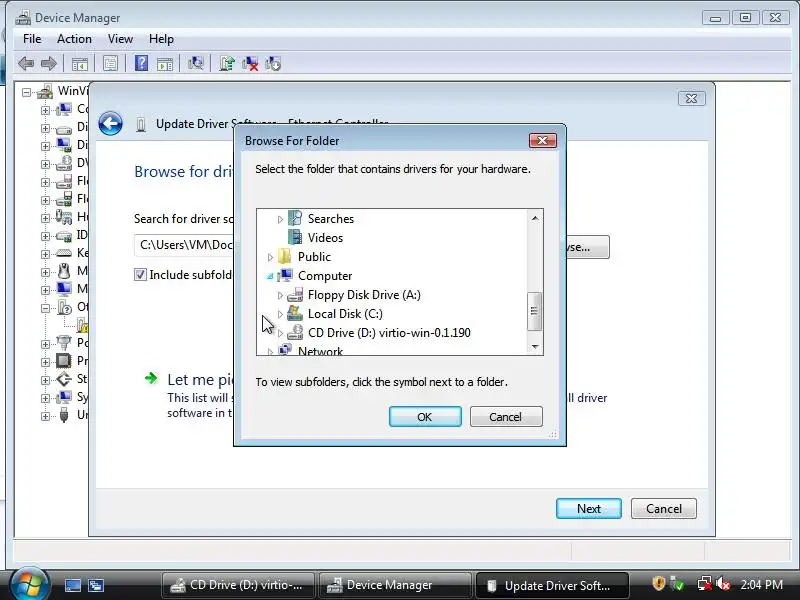Select 'CD Drive (D:) virtio-win-0.1.190' text row

[x=389, y=333]
